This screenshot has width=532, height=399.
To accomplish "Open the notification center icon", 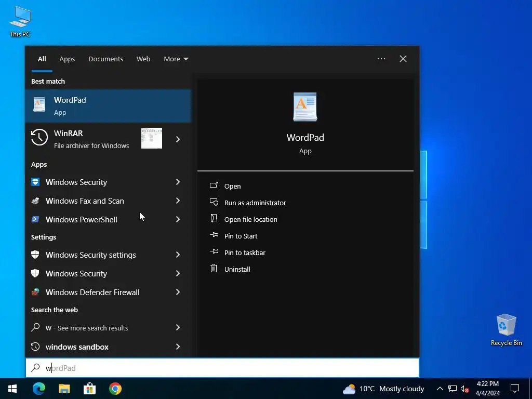I will tap(515, 389).
